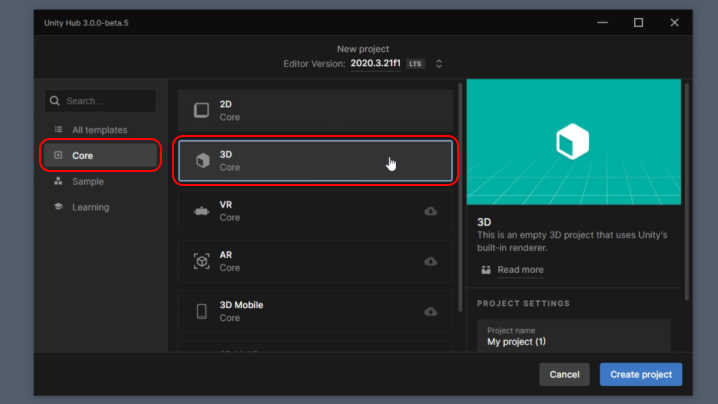This screenshot has height=404, width=718.
Task: Choose the VR Core template
Action: click(315, 211)
